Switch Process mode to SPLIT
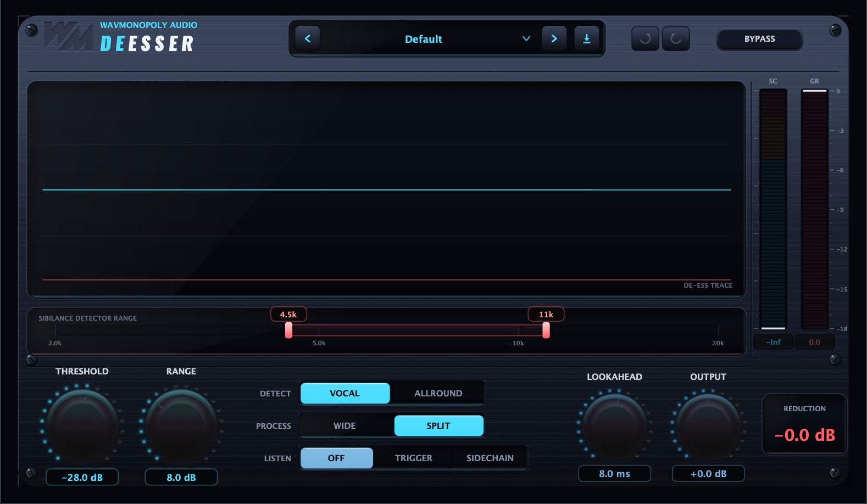Viewport: 867px width, 504px height. (x=438, y=425)
